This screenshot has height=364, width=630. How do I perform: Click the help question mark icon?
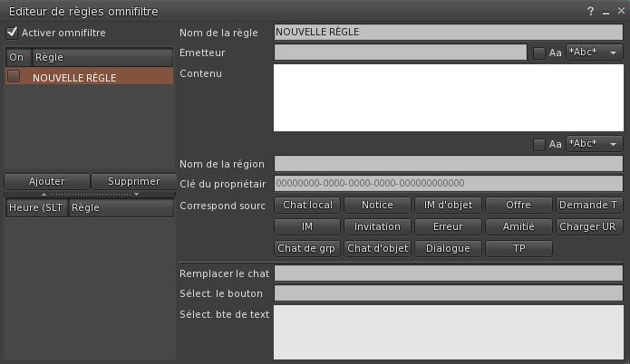coord(591,11)
